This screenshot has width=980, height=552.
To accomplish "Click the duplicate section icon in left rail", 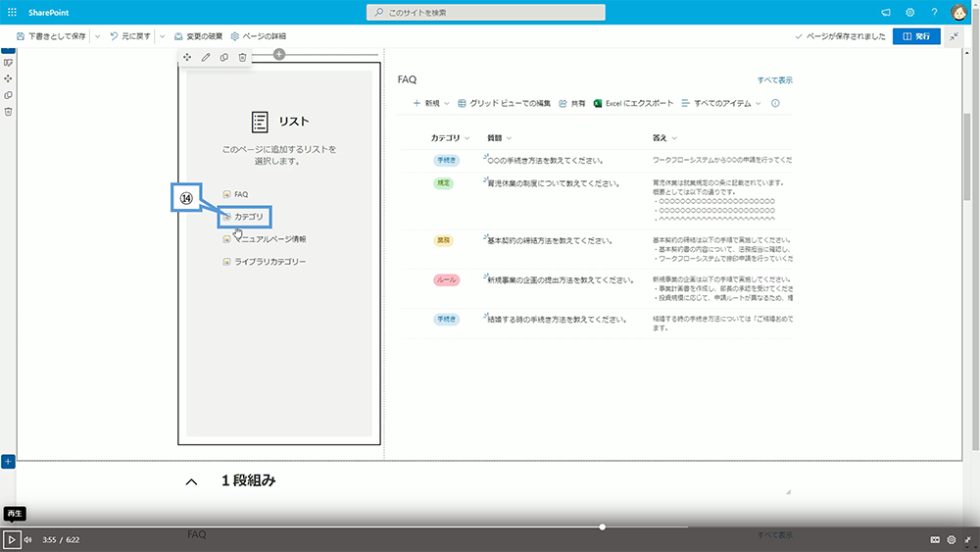I will click(x=8, y=95).
